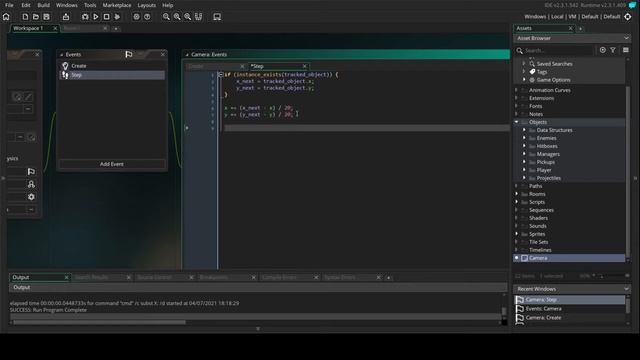640x360 pixels.
Task: Collapse the Objects folder
Action: pyautogui.click(x=516, y=122)
